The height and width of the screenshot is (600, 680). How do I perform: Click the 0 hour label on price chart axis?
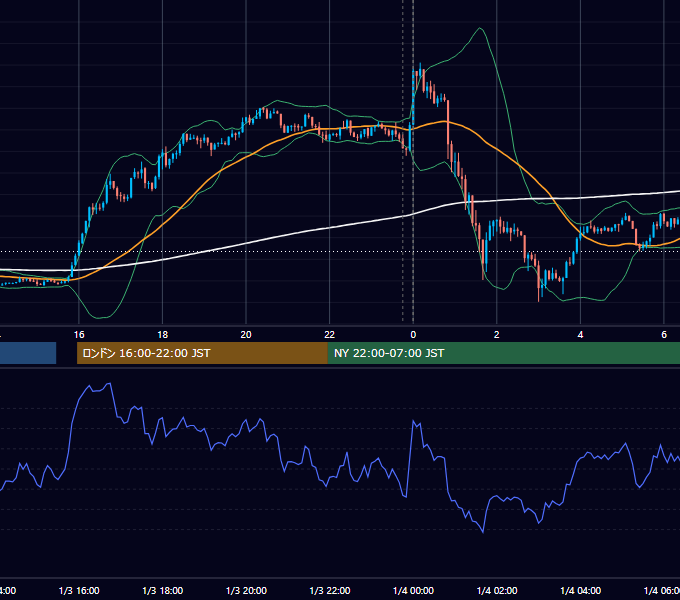pyautogui.click(x=413, y=335)
